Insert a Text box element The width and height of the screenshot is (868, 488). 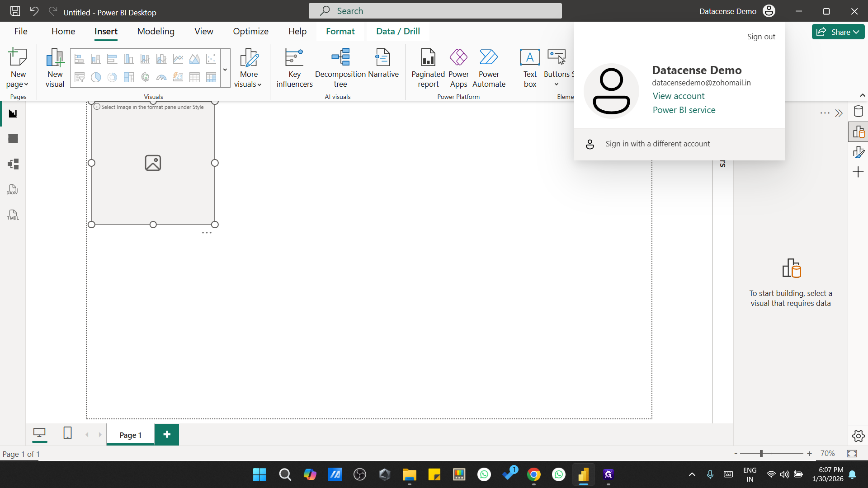click(529, 67)
